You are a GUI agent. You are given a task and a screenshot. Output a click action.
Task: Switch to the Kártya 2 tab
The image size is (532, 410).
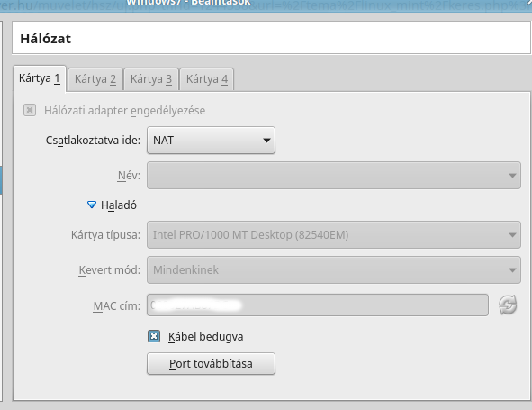[x=95, y=79]
